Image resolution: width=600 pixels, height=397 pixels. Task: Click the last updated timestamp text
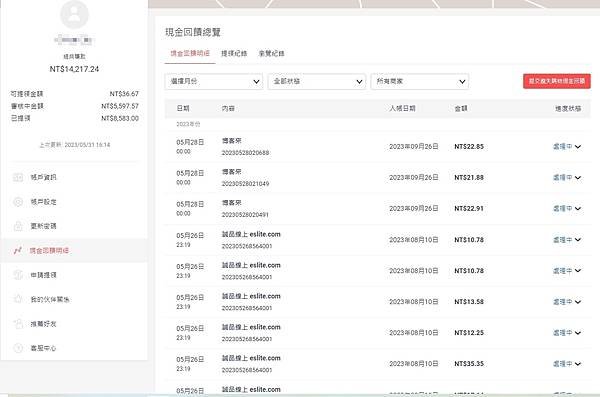[x=75, y=145]
